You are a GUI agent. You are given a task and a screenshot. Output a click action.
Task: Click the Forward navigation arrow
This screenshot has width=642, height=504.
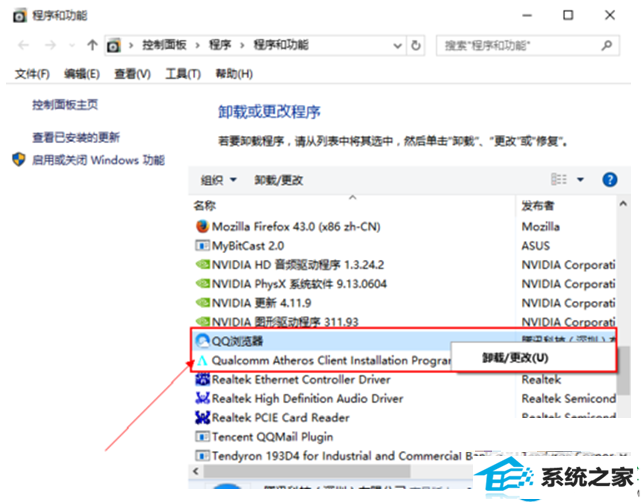coord(50,45)
